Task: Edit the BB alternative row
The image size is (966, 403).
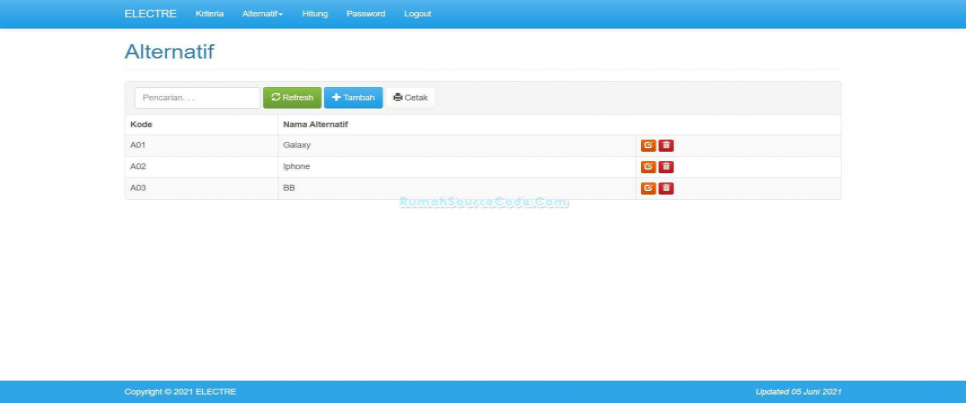Action: pyautogui.click(x=648, y=189)
